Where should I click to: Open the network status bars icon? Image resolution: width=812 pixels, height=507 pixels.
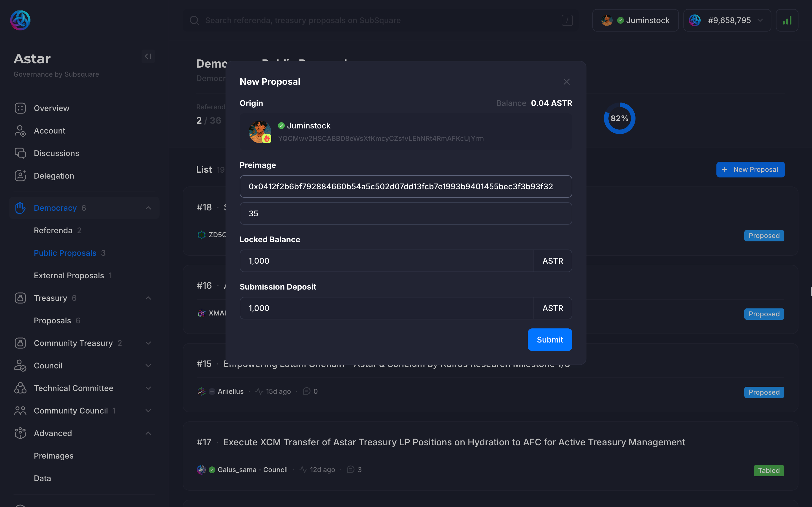tap(787, 21)
